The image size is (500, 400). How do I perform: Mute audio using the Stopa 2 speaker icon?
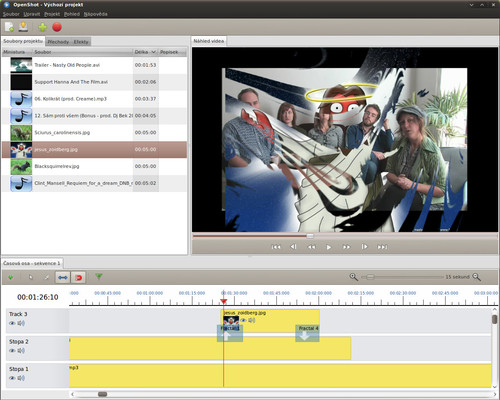(21, 350)
